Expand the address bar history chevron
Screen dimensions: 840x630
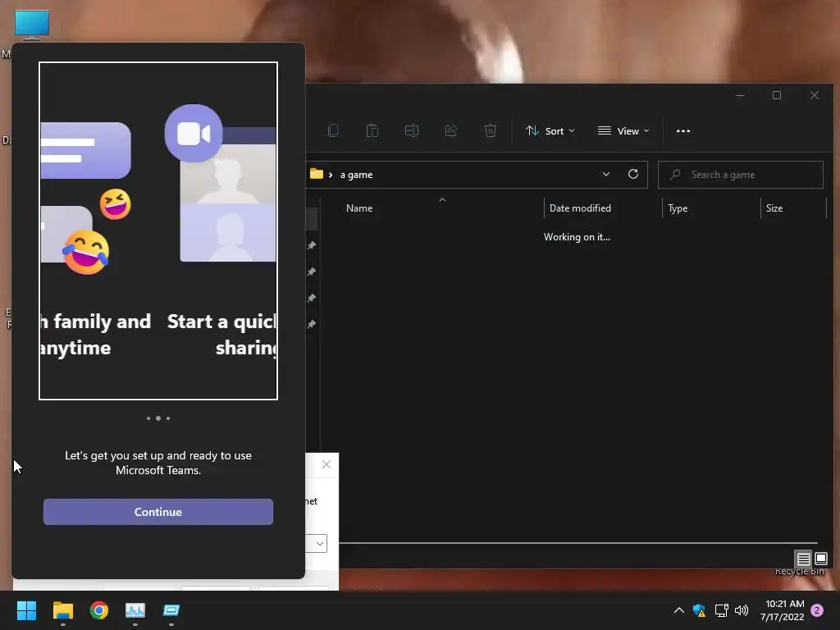click(606, 174)
